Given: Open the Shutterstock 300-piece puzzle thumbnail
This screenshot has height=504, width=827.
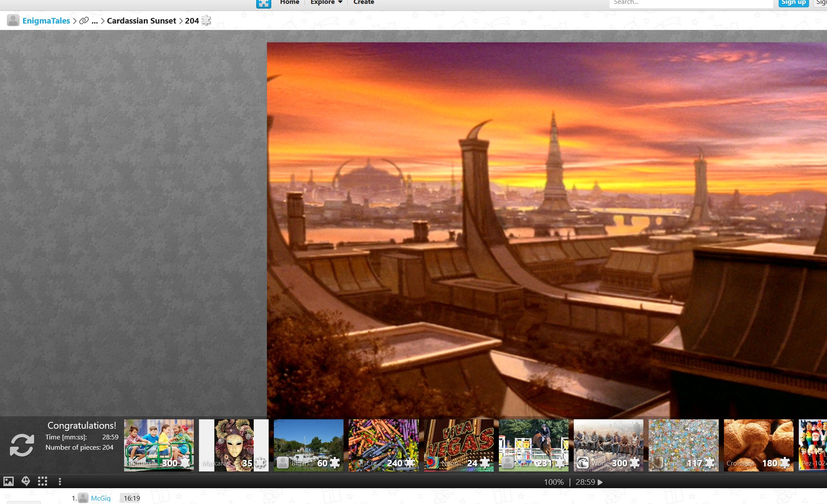Looking at the screenshot, I should pyautogui.click(x=159, y=445).
